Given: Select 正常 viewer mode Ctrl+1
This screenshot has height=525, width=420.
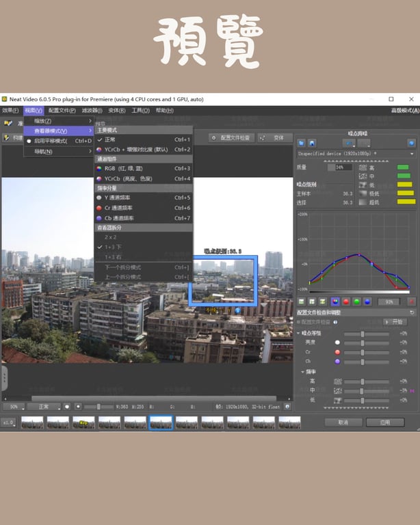Looking at the screenshot, I should click(x=144, y=139).
